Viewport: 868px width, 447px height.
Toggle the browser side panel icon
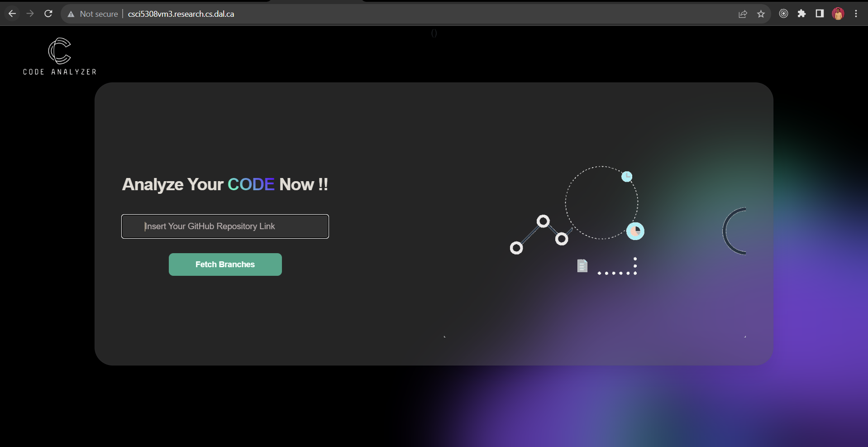820,14
